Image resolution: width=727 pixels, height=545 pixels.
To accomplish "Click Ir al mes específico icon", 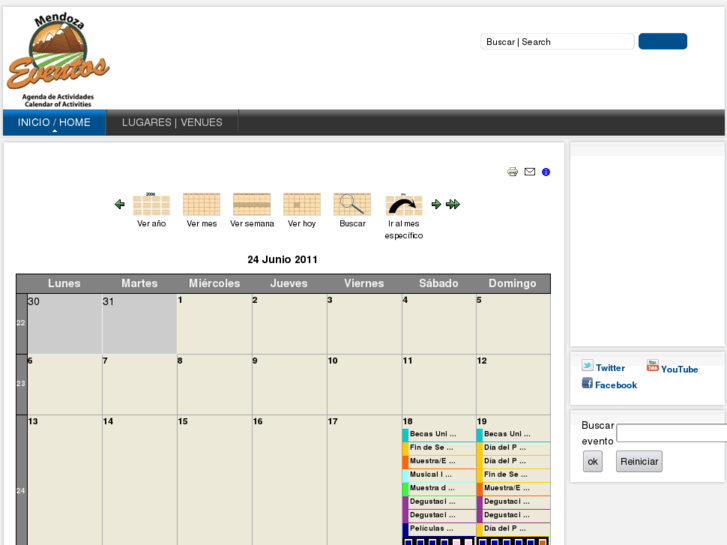I will (403, 205).
